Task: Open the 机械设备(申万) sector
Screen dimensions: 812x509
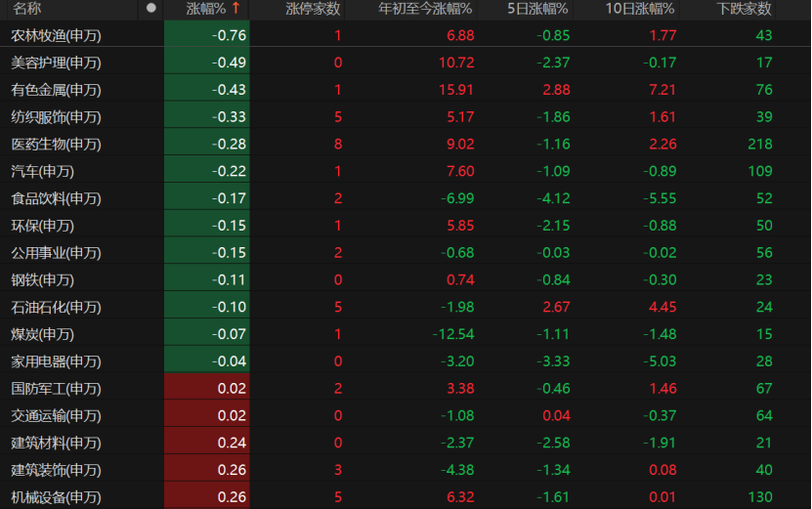Action: pos(56,497)
